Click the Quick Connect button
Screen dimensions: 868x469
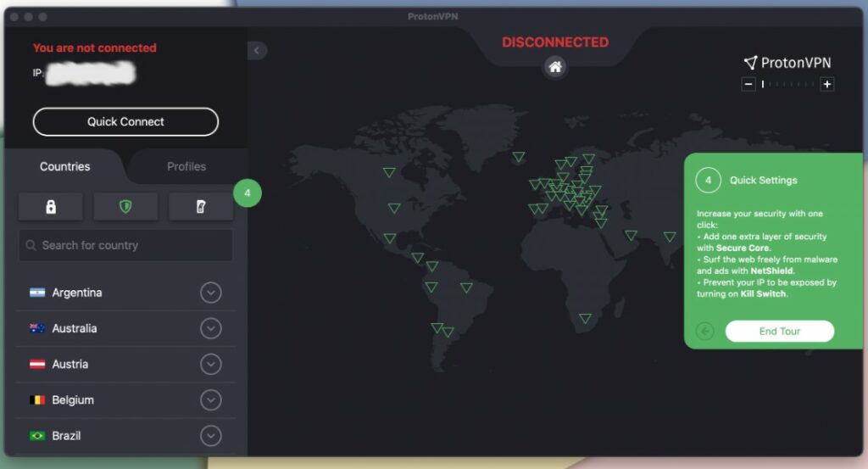pyautogui.click(x=125, y=122)
